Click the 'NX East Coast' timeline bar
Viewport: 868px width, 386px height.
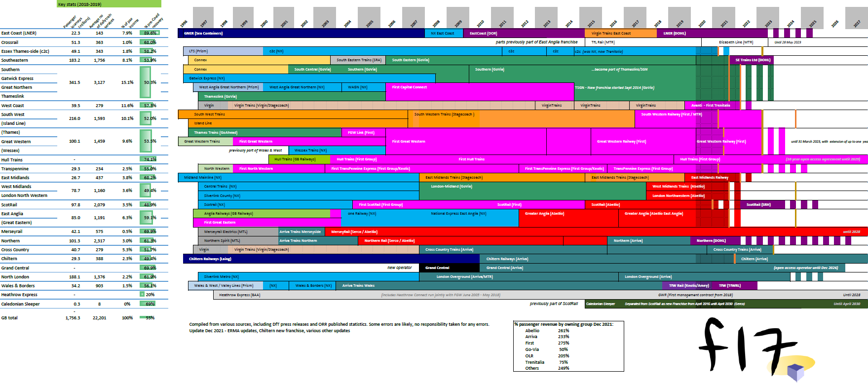(x=444, y=34)
